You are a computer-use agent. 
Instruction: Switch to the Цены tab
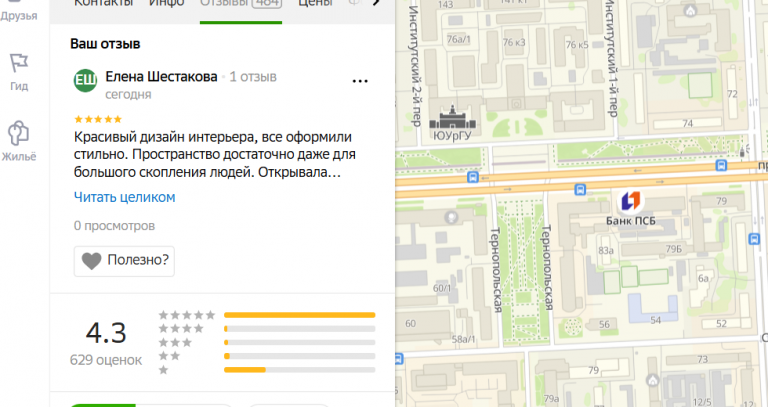tap(315, 4)
